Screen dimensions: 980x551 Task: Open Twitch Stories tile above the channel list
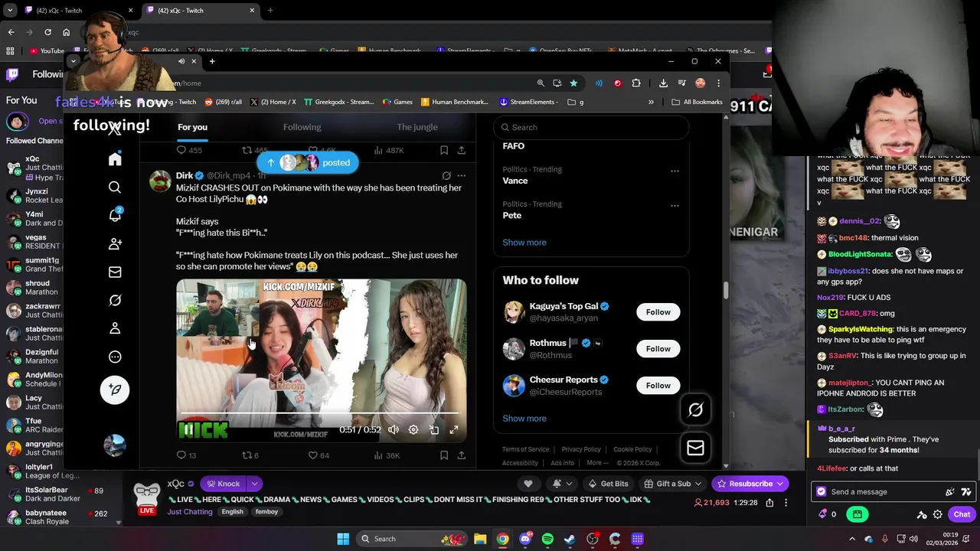point(18,121)
